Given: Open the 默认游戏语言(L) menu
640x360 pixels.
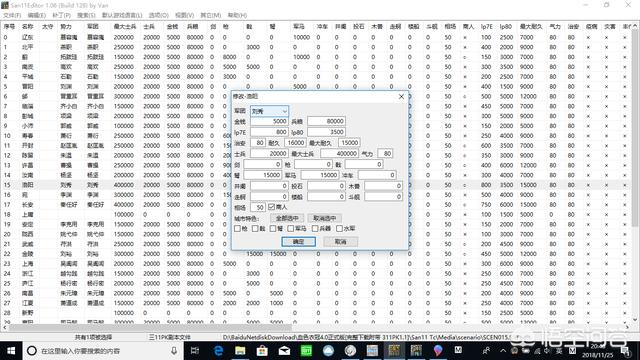Looking at the screenshot, I should (122, 15).
